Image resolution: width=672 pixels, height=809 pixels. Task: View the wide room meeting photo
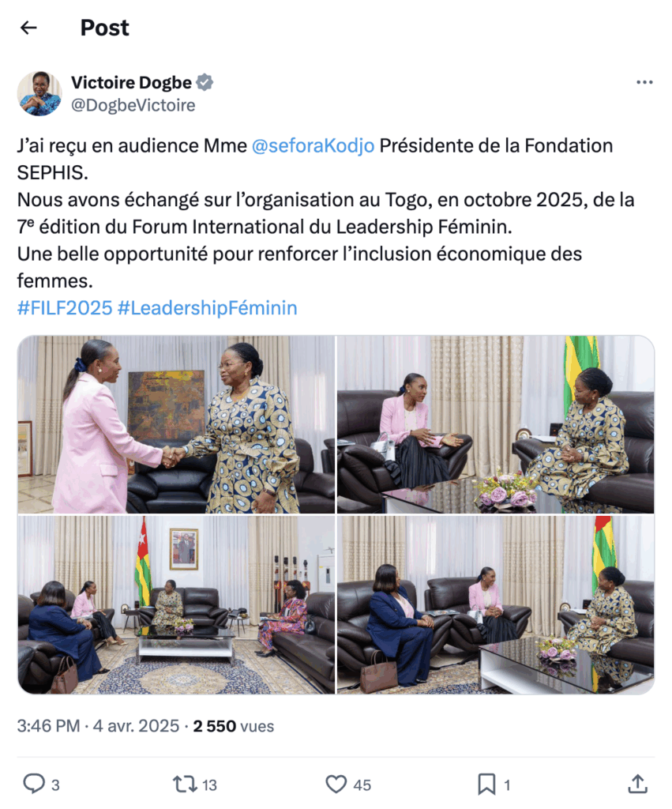[176, 604]
